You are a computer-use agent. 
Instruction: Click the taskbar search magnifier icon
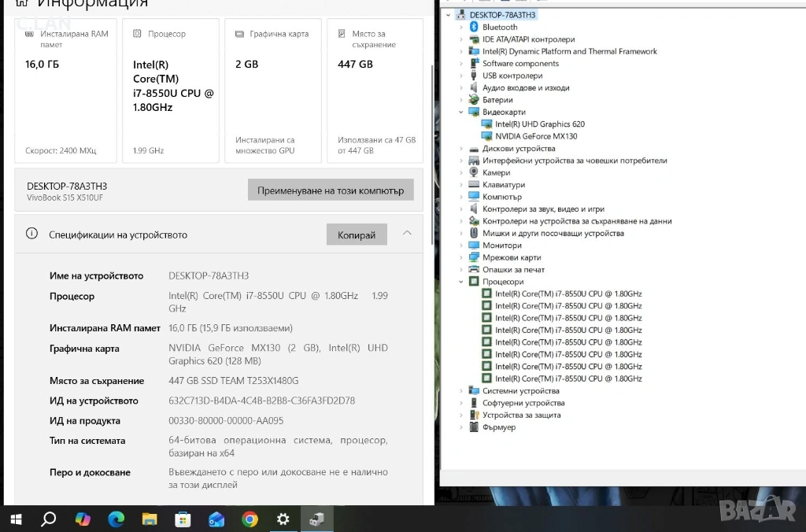(49, 519)
